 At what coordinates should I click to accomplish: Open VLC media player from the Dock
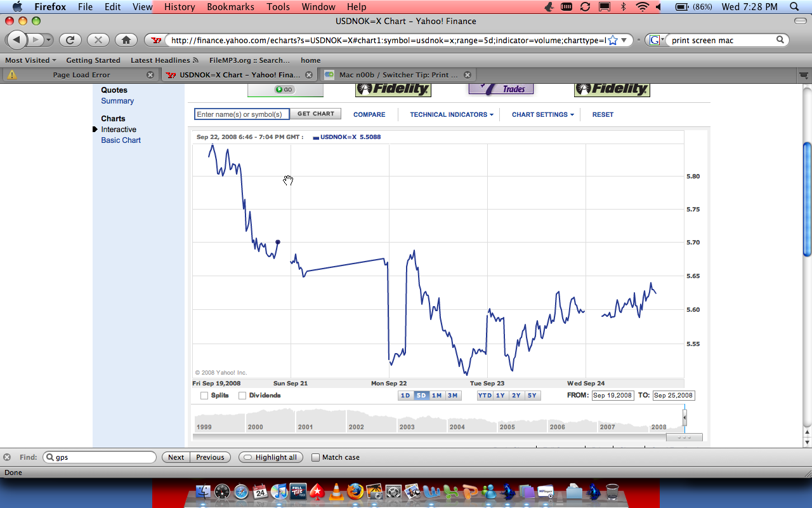pyautogui.click(x=336, y=491)
